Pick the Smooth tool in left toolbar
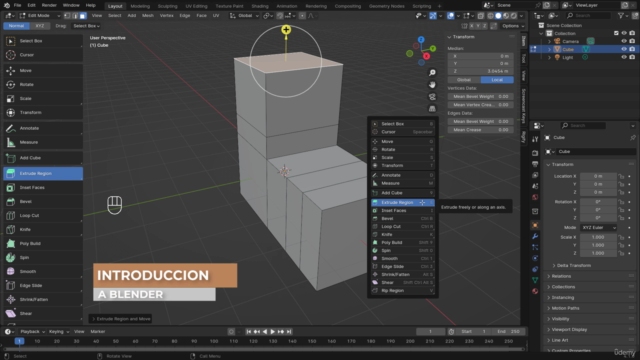Screen dimensions: 640x360 (x=43, y=271)
